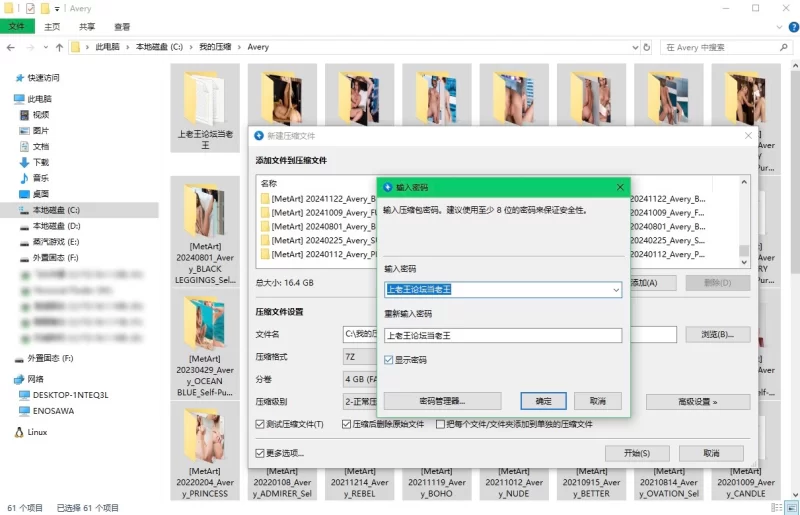This screenshot has height=515, width=800.
Task: Open the Linux penguin entry in sidebar
Action: click(37, 432)
